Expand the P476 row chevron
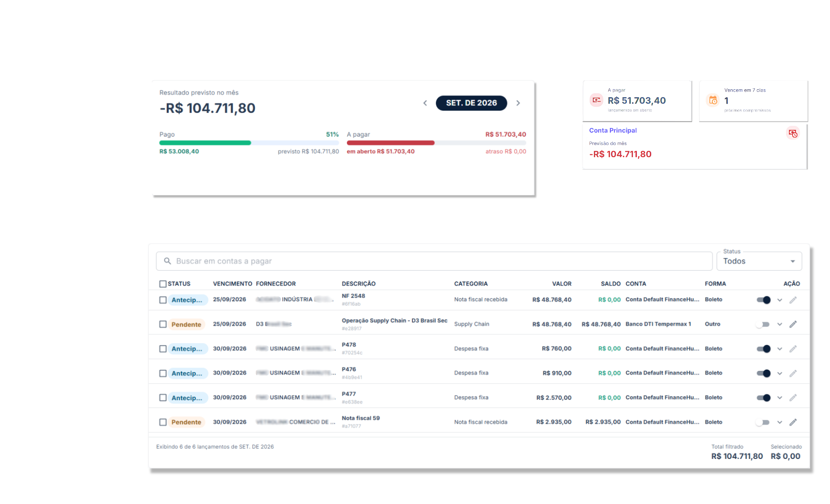Screen dimensions: 830x504 [x=780, y=373]
